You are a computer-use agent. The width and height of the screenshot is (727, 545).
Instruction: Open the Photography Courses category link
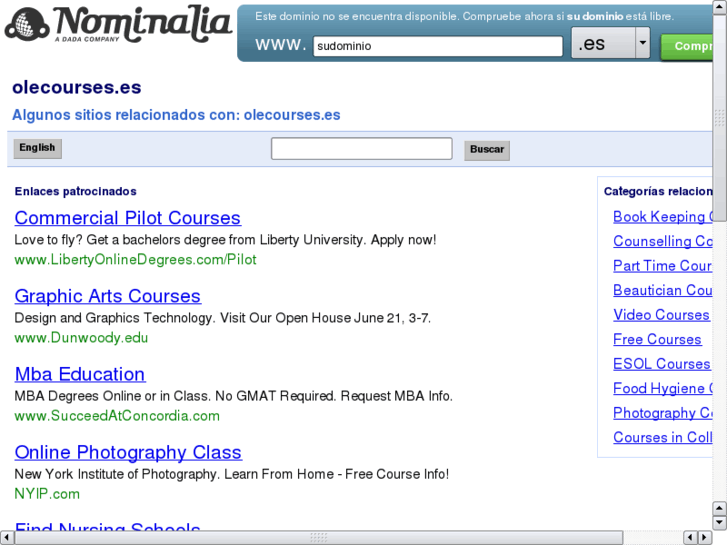coord(663,414)
